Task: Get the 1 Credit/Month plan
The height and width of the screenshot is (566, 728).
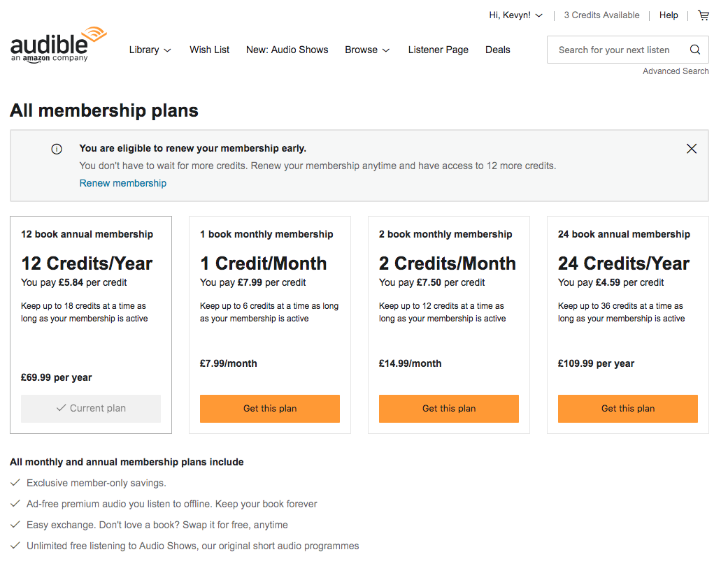Action: pos(270,409)
